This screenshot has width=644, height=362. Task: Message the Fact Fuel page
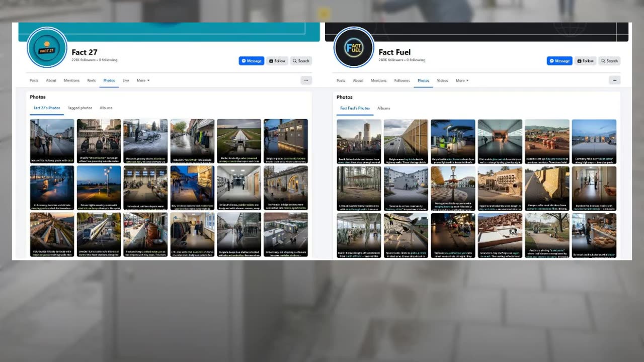[x=559, y=61]
